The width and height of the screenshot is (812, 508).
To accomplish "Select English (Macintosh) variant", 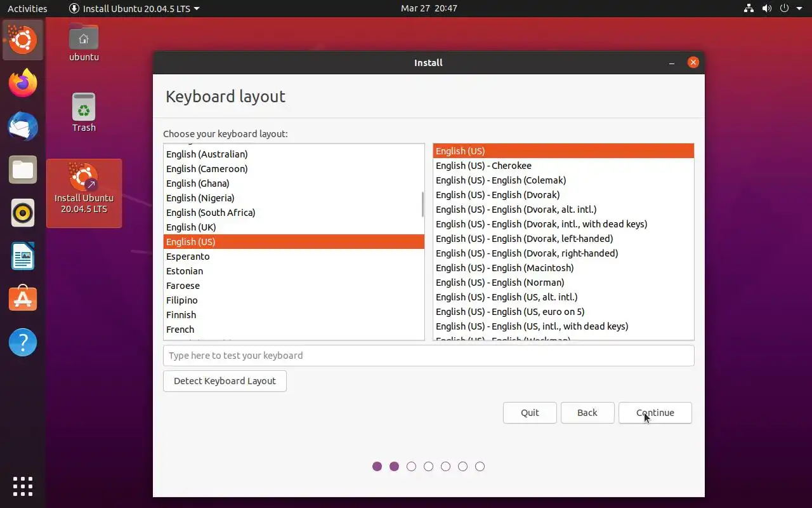I will coord(563,268).
